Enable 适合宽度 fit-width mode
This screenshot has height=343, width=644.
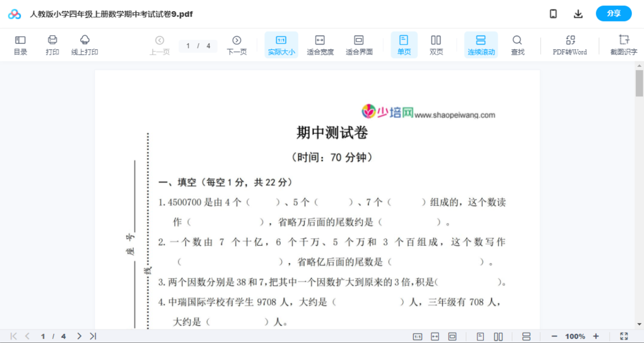[320, 45]
